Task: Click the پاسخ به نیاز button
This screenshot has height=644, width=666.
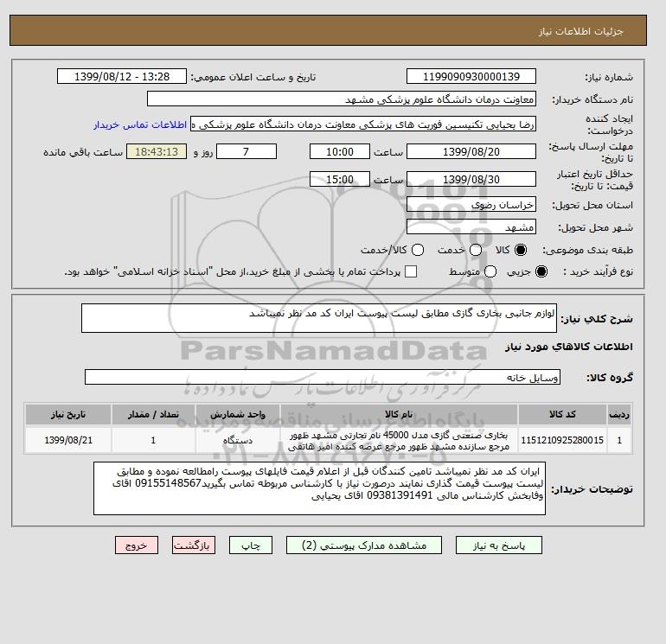Action: pyautogui.click(x=499, y=545)
